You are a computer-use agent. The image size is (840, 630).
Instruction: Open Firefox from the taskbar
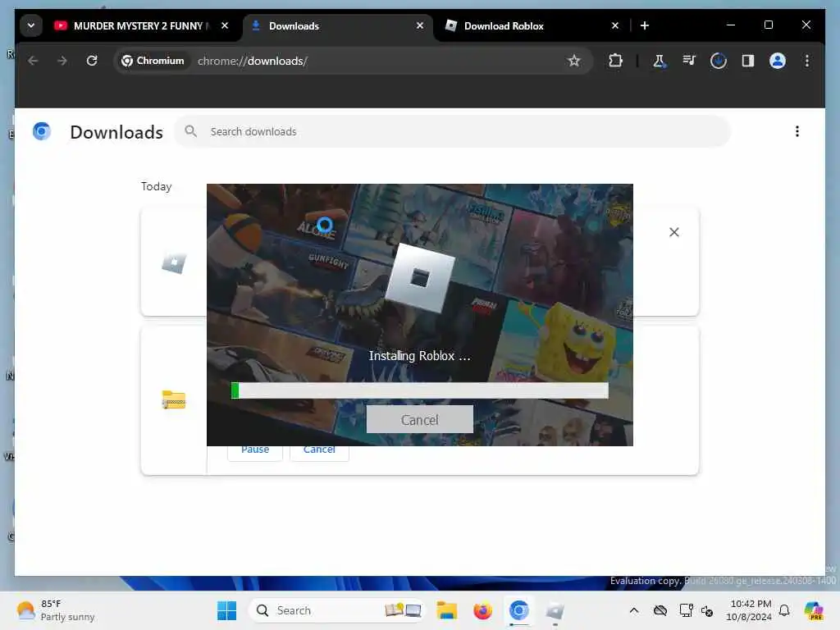tap(482, 610)
